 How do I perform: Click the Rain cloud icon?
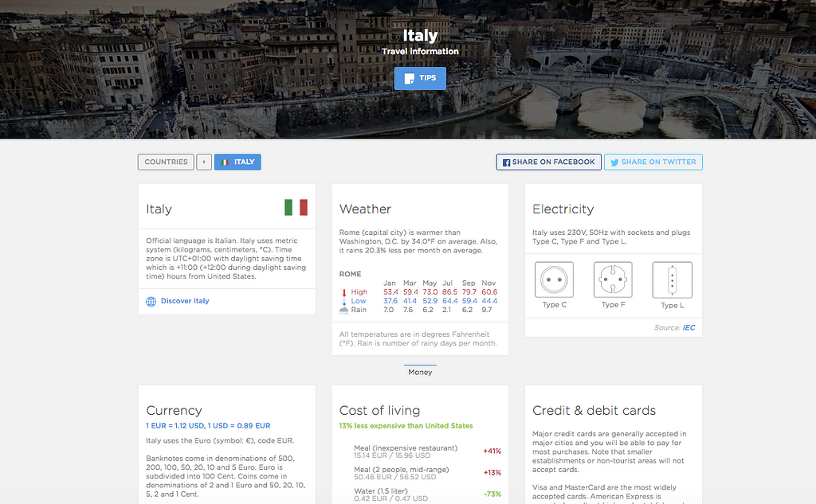[343, 310]
